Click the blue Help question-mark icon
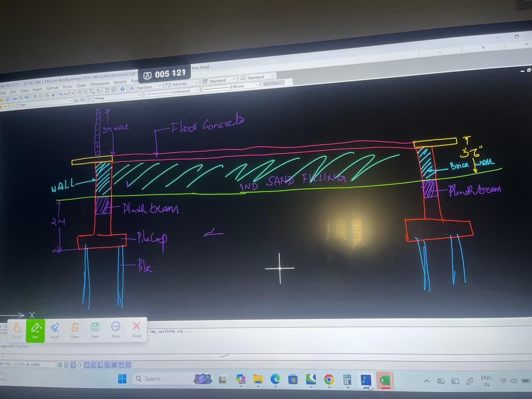532x399 pixels. coord(123,90)
